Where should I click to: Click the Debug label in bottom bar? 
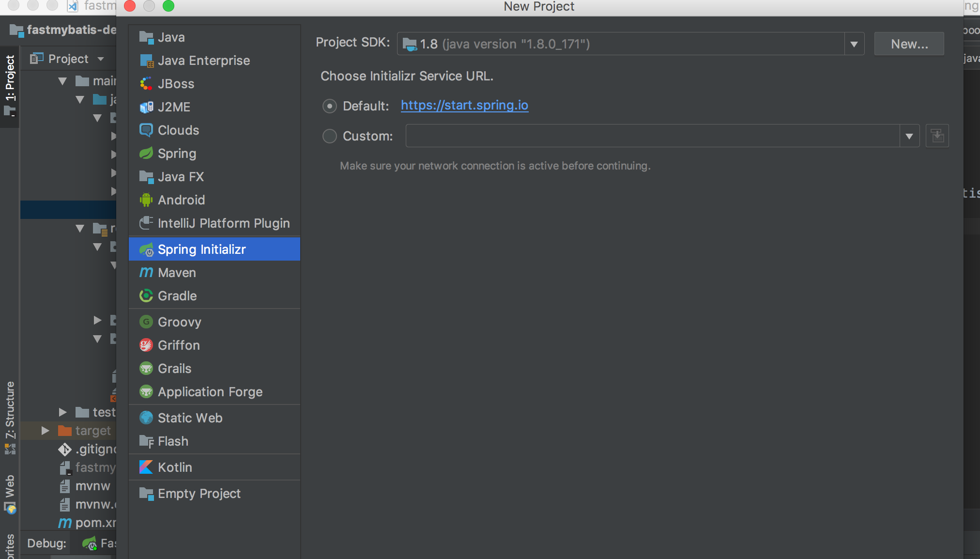tap(46, 543)
